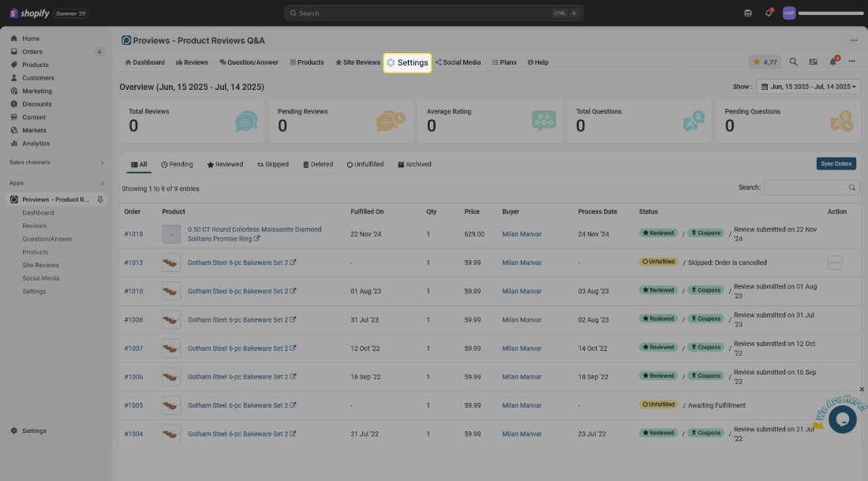Expand the Apps section chevron
This screenshot has width=868, height=481.
pyautogui.click(x=102, y=183)
